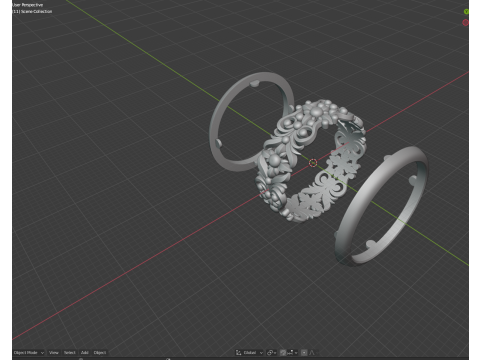Click the Scene Collection label
The height and width of the screenshot is (360, 480).
click(32, 11)
